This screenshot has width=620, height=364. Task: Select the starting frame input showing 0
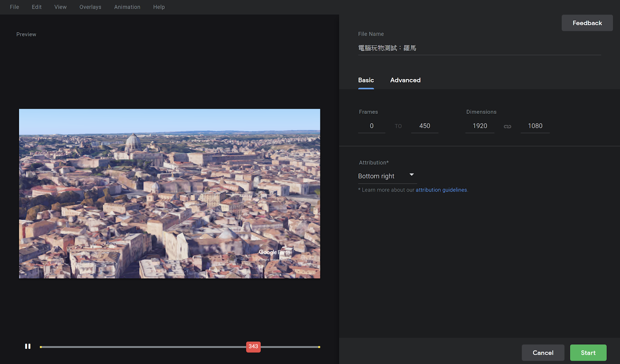(x=371, y=125)
